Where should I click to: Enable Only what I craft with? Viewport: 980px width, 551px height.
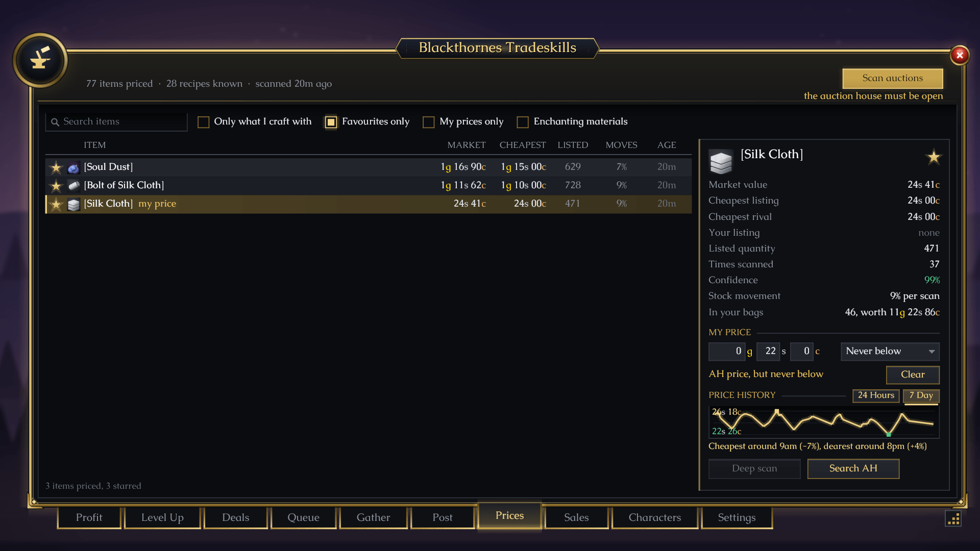(204, 122)
